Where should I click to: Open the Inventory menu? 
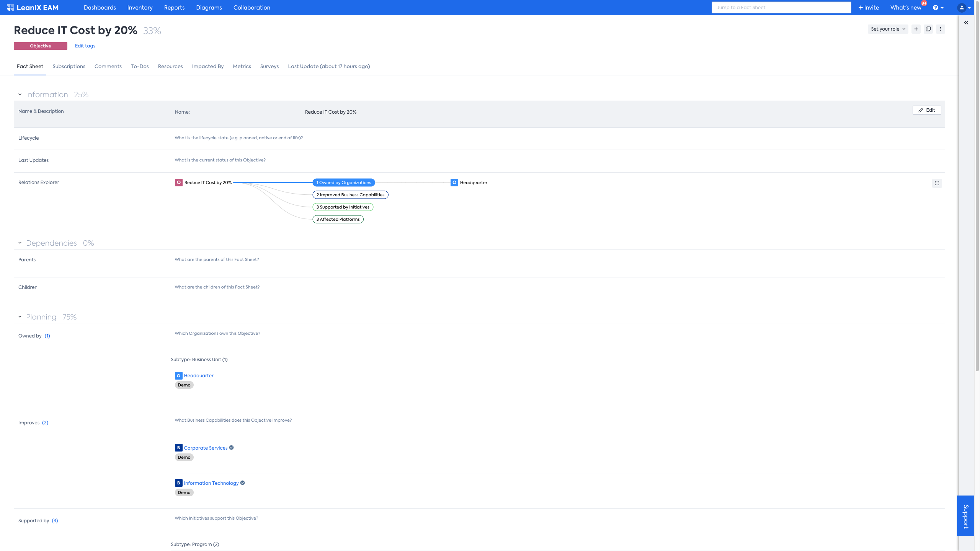(140, 8)
